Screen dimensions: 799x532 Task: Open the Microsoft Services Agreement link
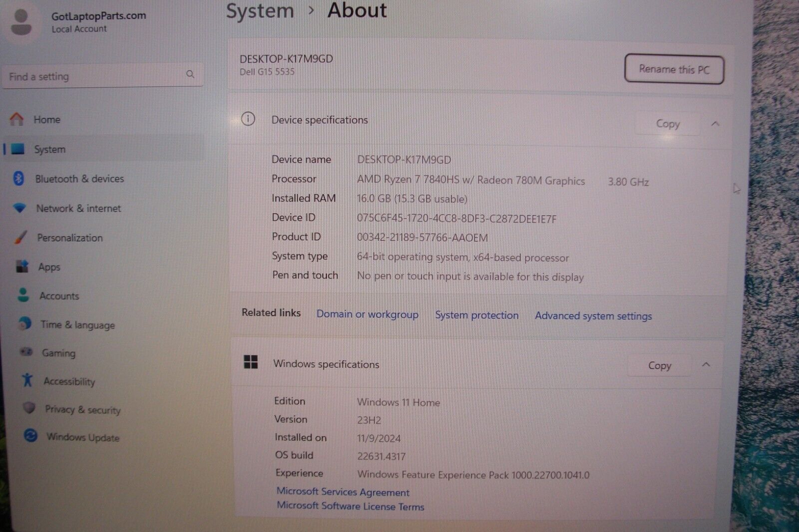click(343, 492)
